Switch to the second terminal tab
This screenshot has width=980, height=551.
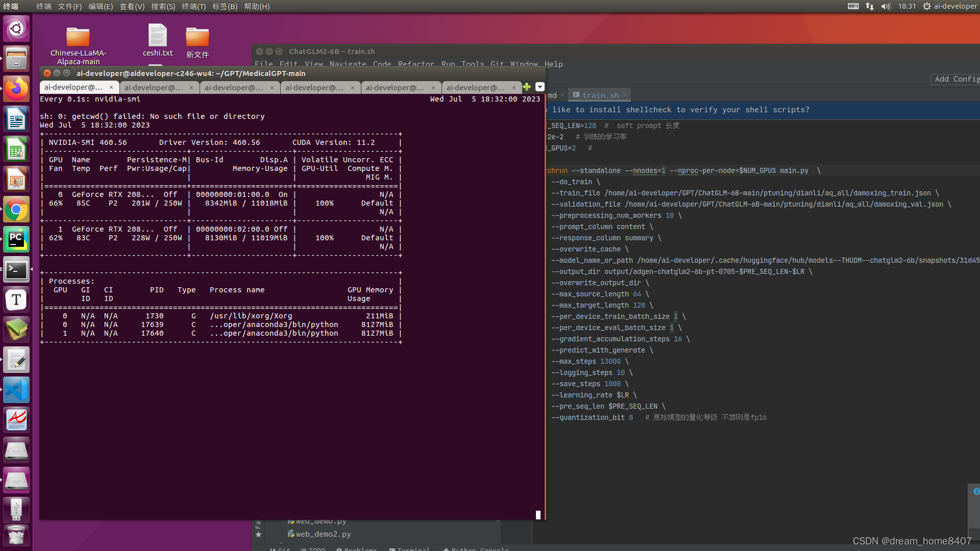point(160,88)
